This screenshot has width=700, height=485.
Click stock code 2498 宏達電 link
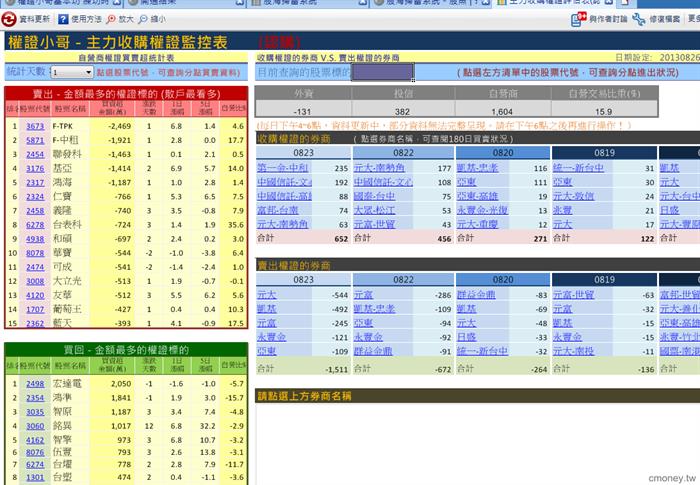tap(35, 384)
